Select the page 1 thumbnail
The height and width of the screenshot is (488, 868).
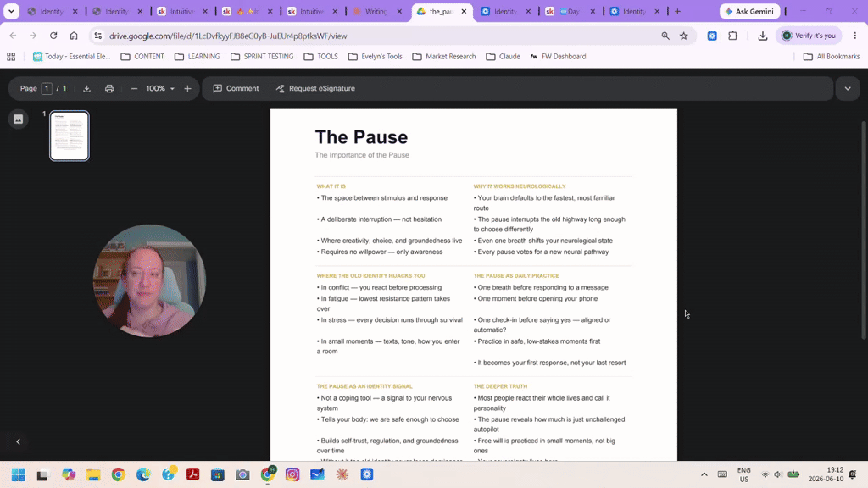(70, 136)
